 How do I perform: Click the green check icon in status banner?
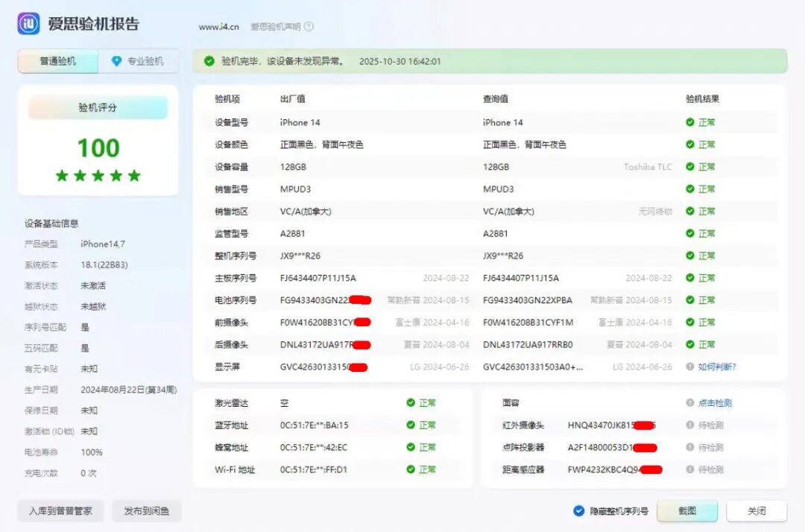tap(209, 61)
